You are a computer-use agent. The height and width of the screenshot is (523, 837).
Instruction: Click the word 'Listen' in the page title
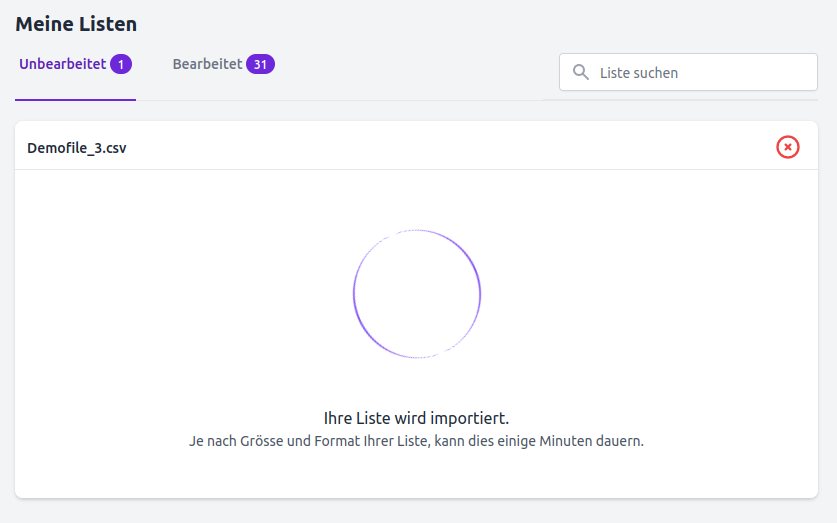[x=107, y=24]
